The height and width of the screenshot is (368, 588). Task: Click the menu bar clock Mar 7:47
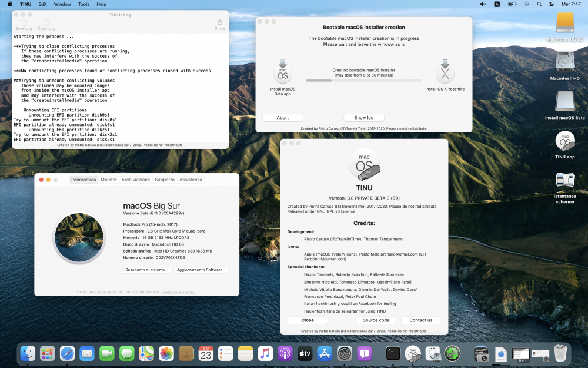tap(571, 4)
